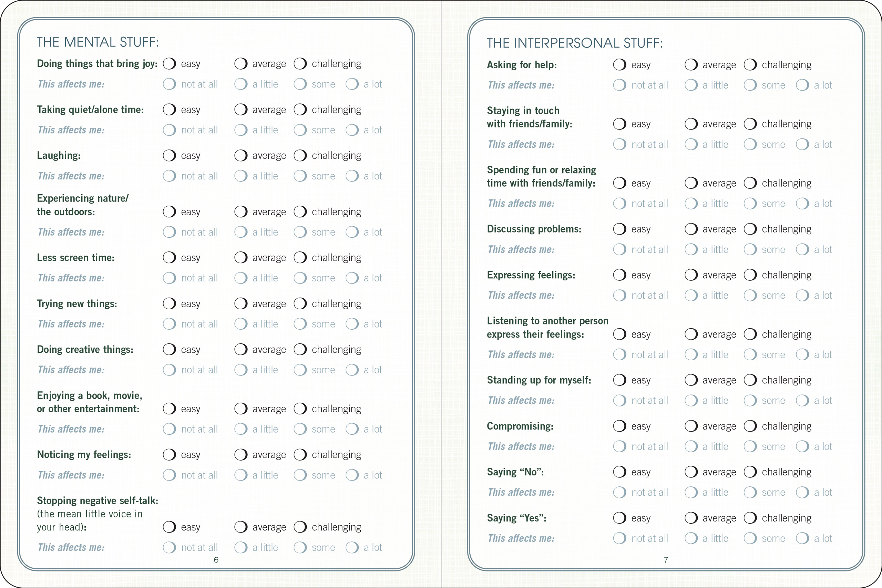Choose "challenging" for Standing up for myself

tap(750, 380)
